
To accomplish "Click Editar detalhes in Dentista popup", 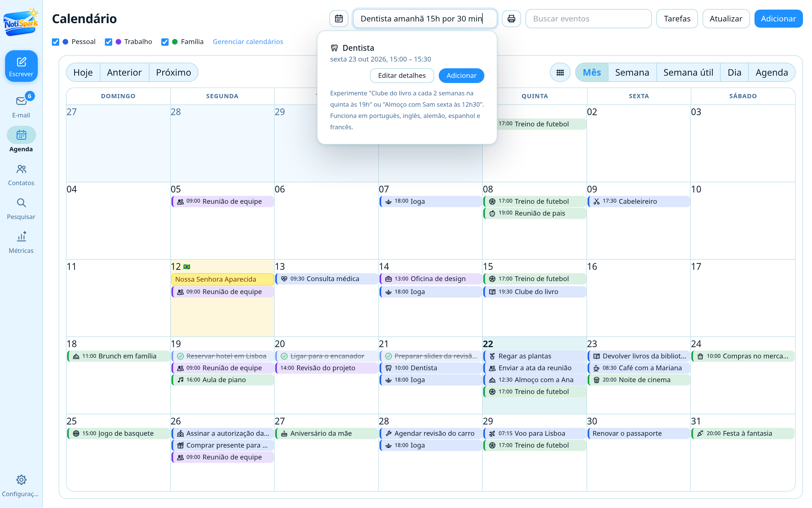I will click(x=402, y=75).
